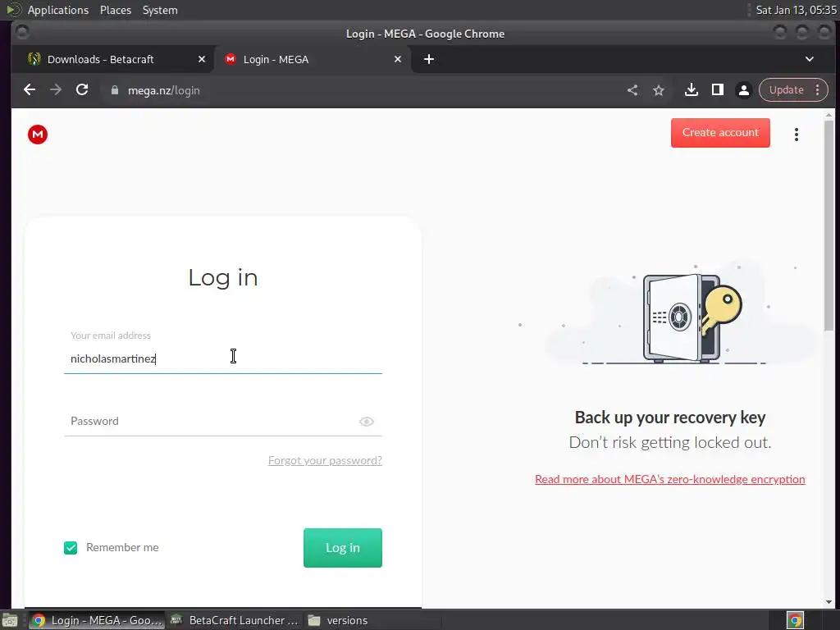840x630 pixels.
Task: Open Forgot your password link
Action: coord(325,460)
